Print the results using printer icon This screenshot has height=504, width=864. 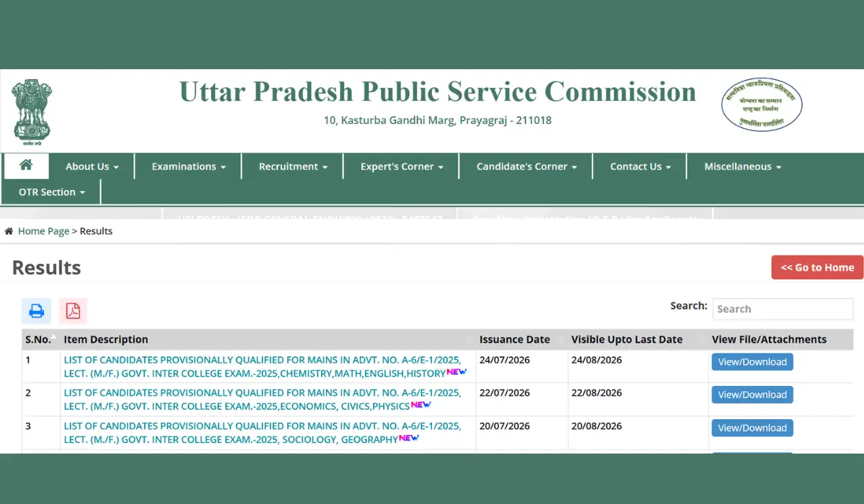pyautogui.click(x=37, y=311)
